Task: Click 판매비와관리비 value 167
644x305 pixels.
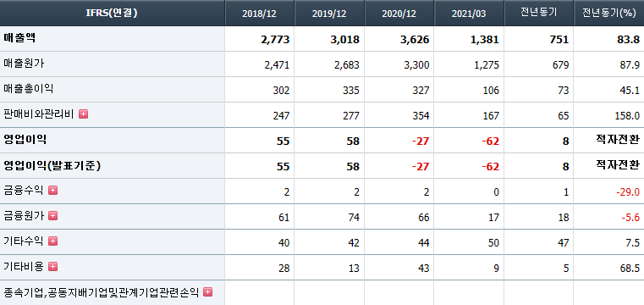Action: click(x=491, y=116)
